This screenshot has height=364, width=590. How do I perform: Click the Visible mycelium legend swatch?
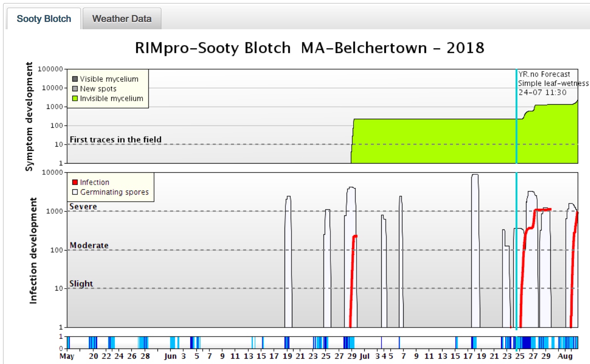(x=75, y=79)
